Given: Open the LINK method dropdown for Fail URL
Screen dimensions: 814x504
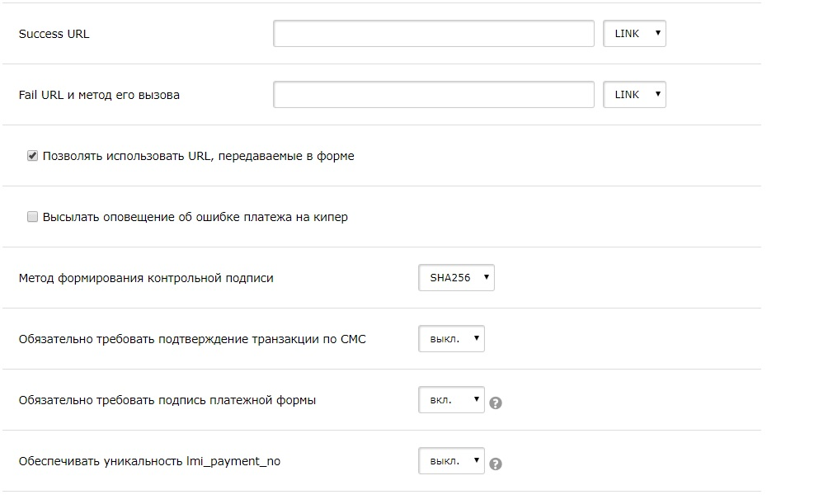Looking at the screenshot, I should click(634, 95).
